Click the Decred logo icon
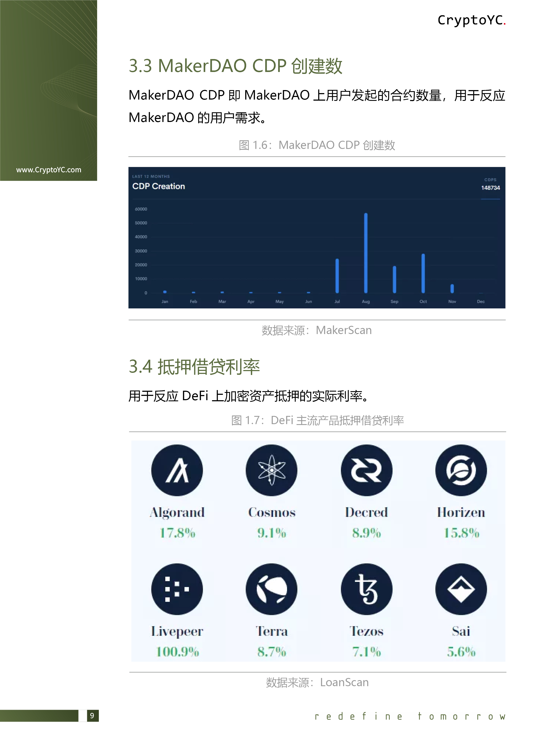 pyautogui.click(x=366, y=470)
